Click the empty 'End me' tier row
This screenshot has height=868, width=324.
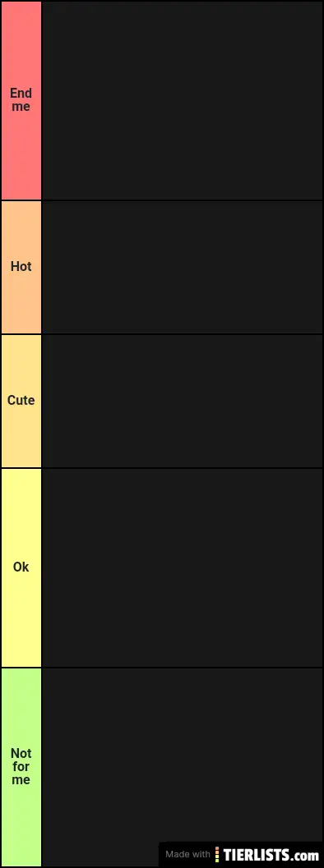click(182, 100)
